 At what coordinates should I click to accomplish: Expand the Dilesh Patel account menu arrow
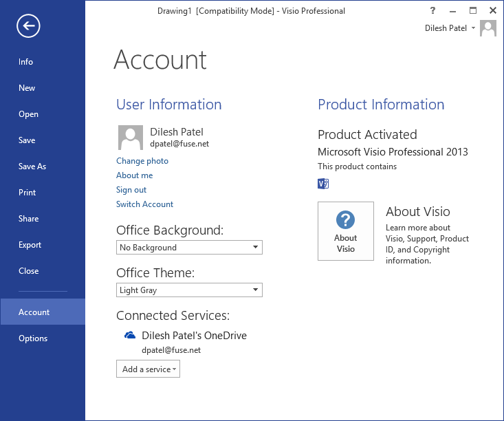tap(473, 28)
